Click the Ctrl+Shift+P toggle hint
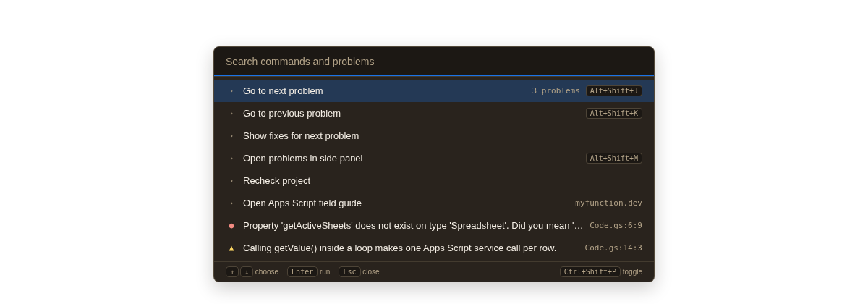This screenshot has height=304, width=868. pos(590,272)
